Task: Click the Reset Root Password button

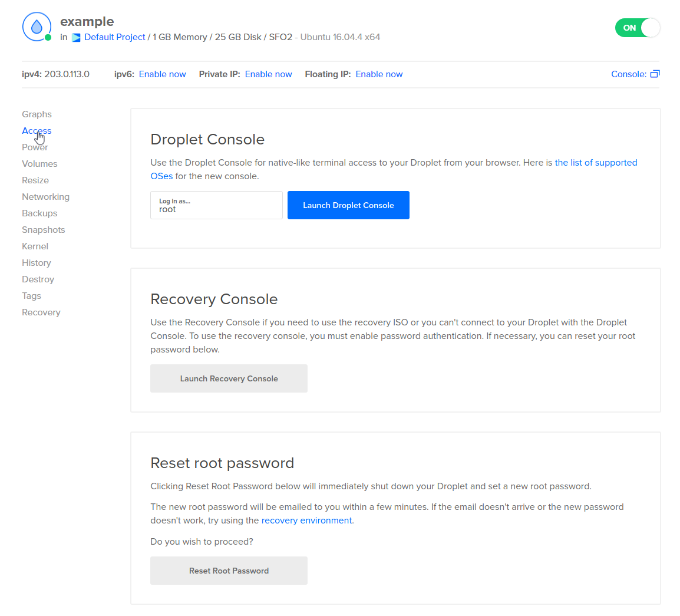Action: pos(229,571)
